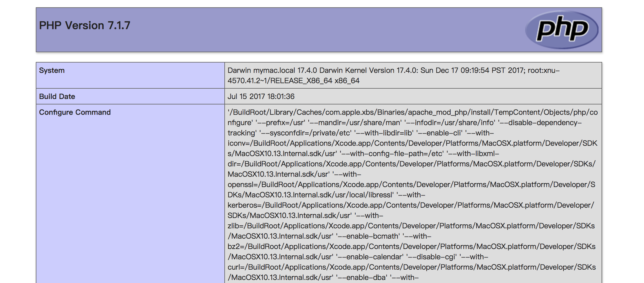Click the line starting 'bz2=/BuildRoot'
Image resolution: width=644 pixels, height=283 pixels.
click(412, 247)
